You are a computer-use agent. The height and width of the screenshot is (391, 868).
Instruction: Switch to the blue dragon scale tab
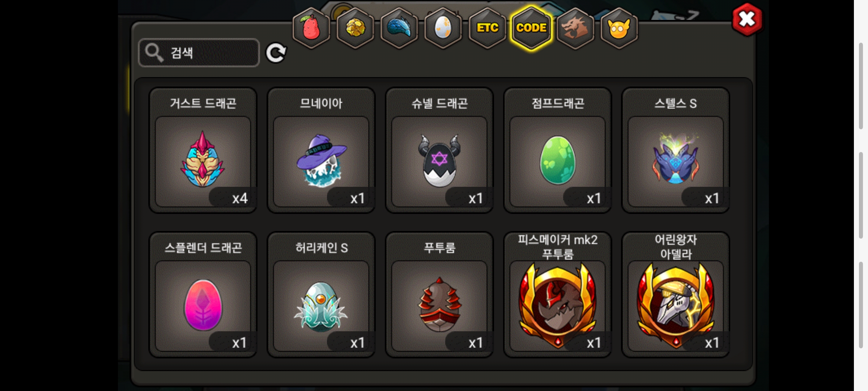[x=399, y=28]
